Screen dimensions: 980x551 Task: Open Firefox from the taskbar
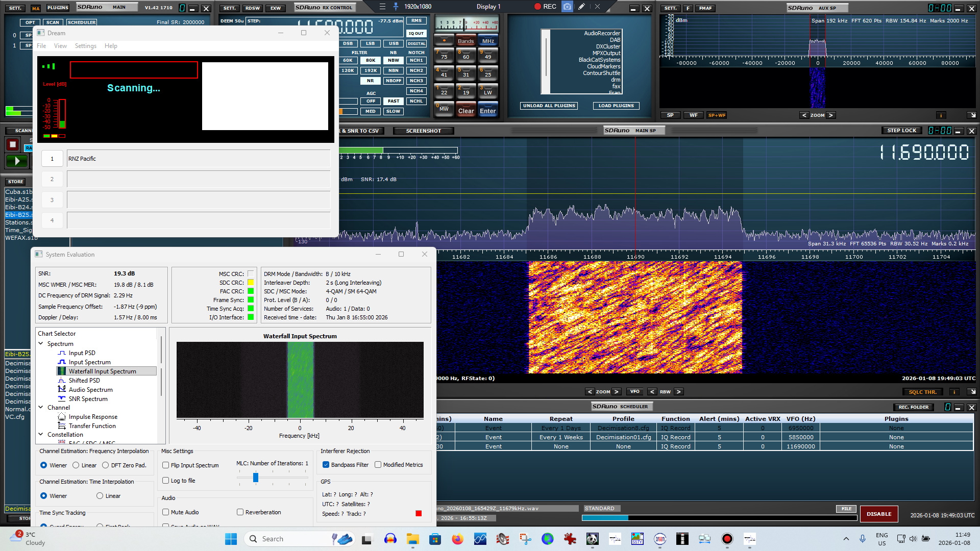[457, 539]
